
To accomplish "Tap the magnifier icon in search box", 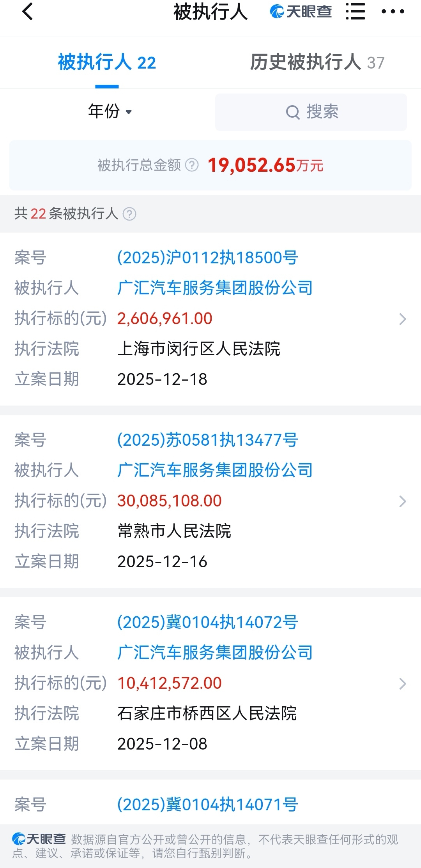I will 293,113.
